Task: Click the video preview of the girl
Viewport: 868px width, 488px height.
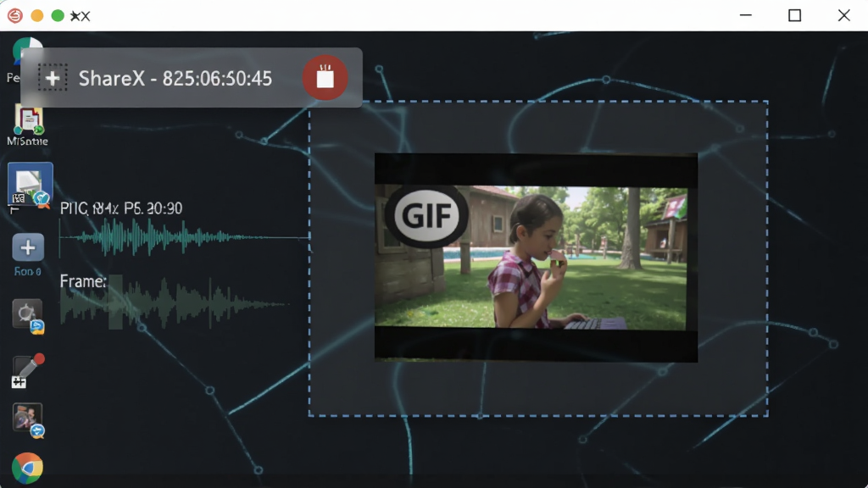Action: click(536, 258)
